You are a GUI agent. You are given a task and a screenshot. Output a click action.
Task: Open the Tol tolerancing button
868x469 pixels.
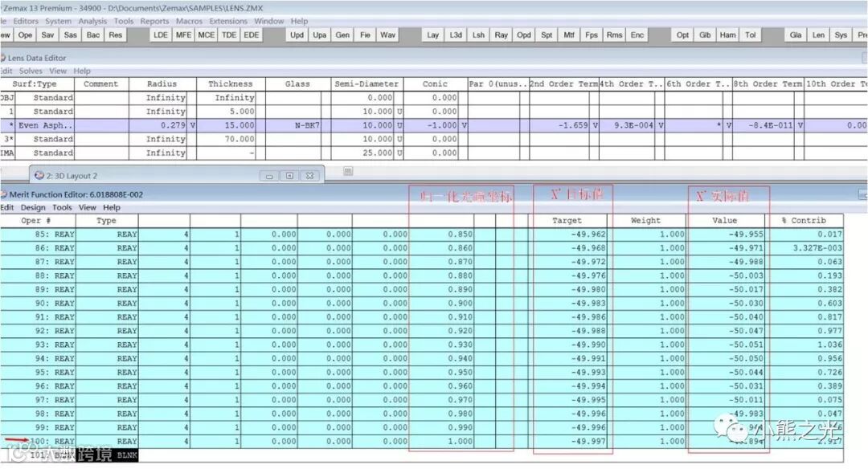click(x=750, y=35)
